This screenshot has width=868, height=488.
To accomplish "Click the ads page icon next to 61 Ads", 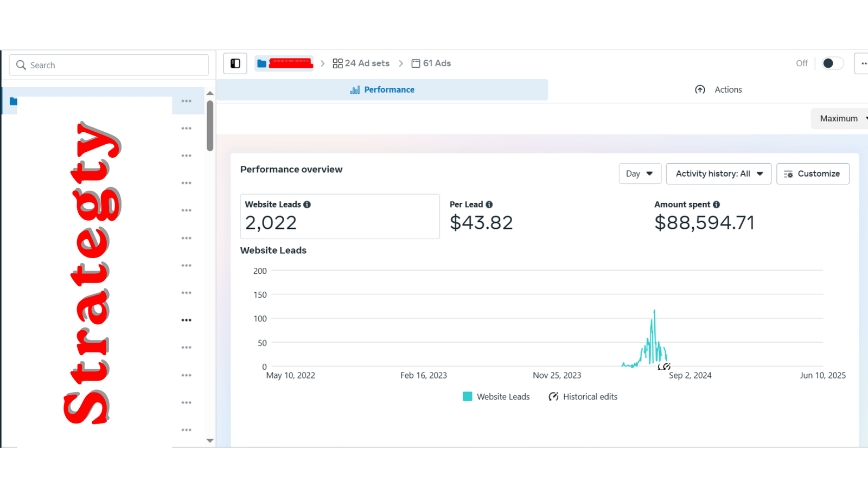I will (416, 63).
